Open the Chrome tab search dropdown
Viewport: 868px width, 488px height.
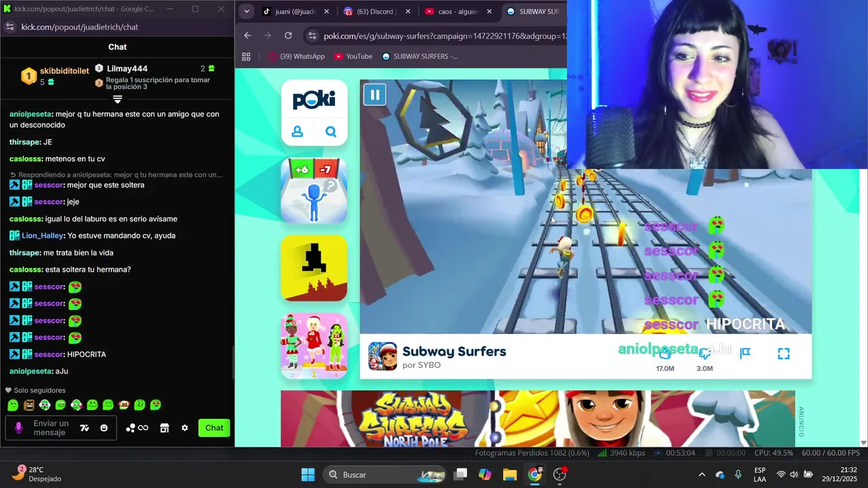(246, 12)
